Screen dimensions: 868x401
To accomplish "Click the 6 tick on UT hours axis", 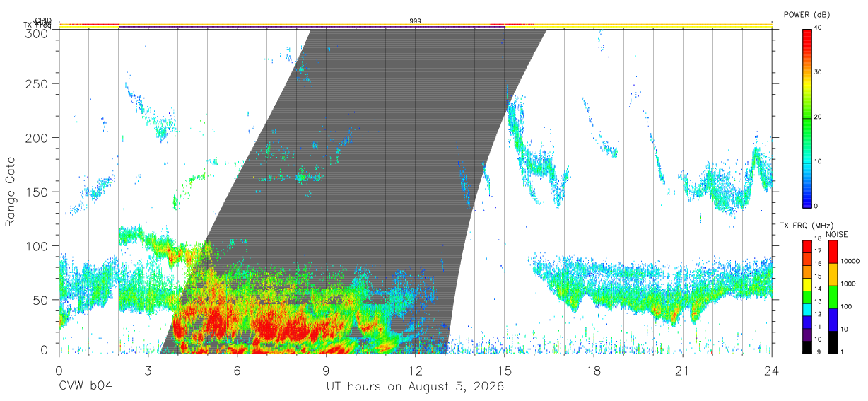I will coord(237,370).
